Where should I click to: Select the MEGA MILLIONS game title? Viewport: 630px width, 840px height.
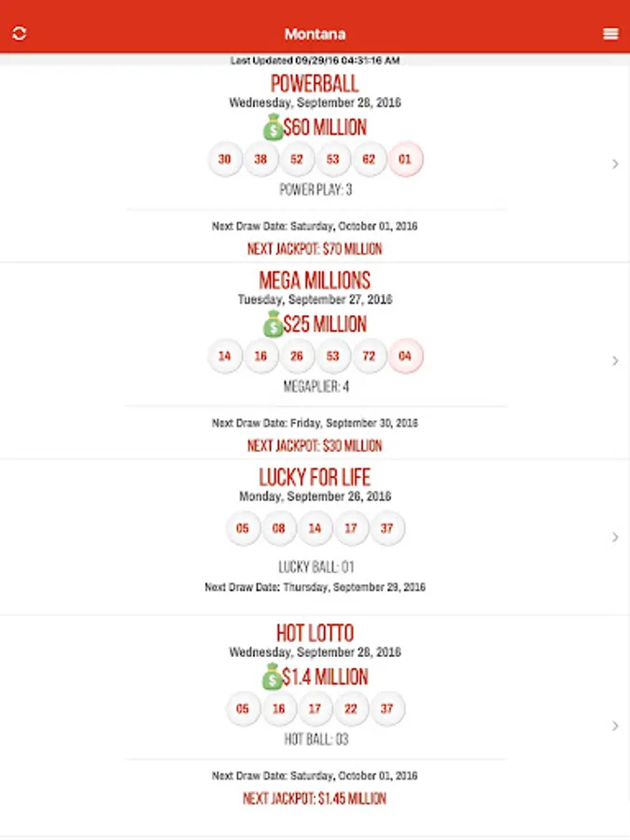click(315, 281)
